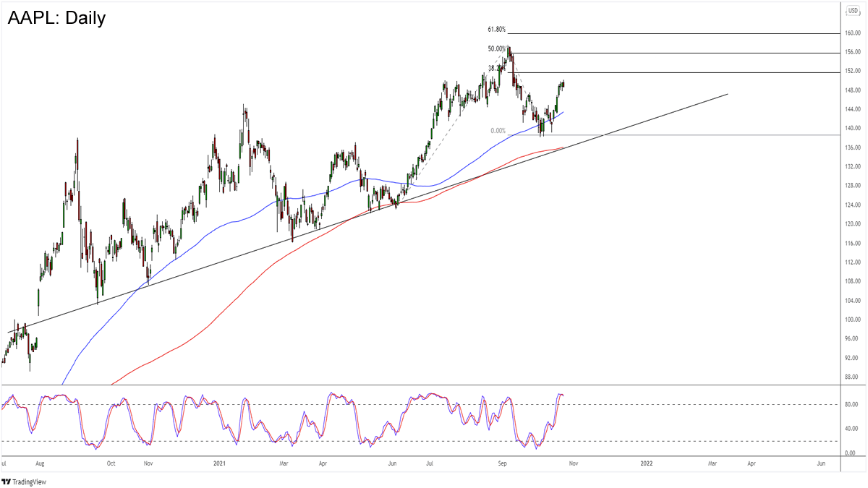
Task: Click the 80.00 oscillator scale label
Action: (x=853, y=406)
